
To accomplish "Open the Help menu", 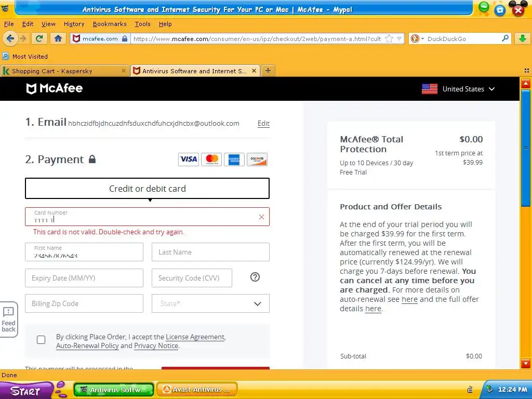I will coord(165,24).
